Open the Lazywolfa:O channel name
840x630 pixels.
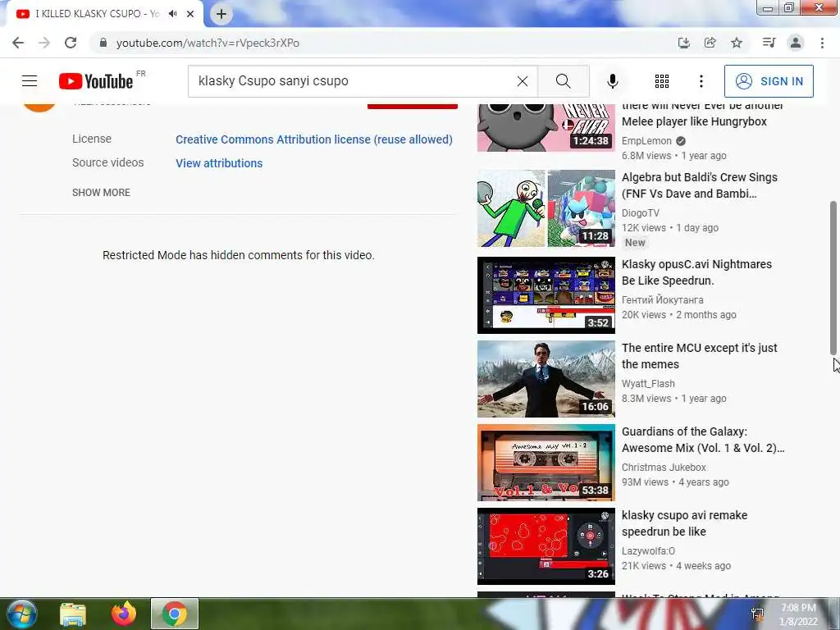pos(648,550)
